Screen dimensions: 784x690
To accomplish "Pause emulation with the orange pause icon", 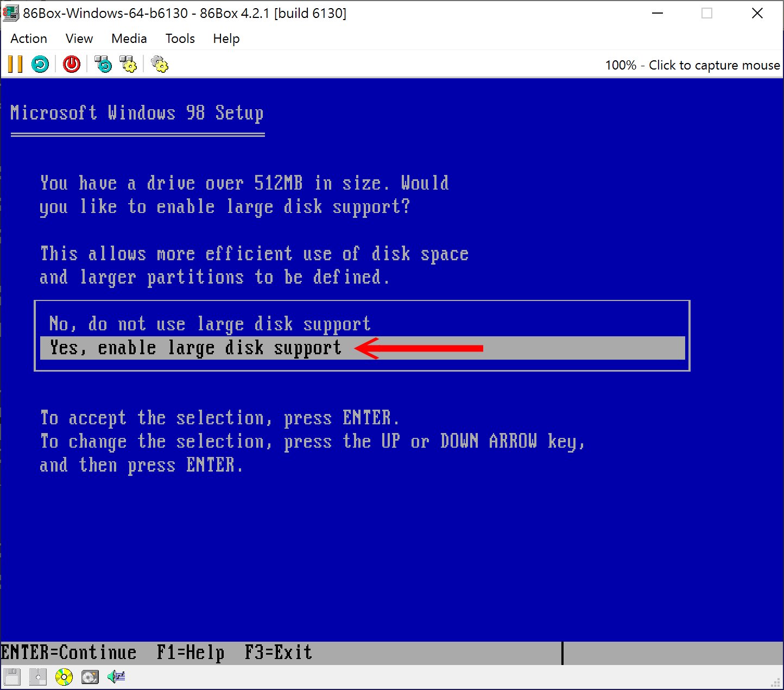I will tap(15, 64).
